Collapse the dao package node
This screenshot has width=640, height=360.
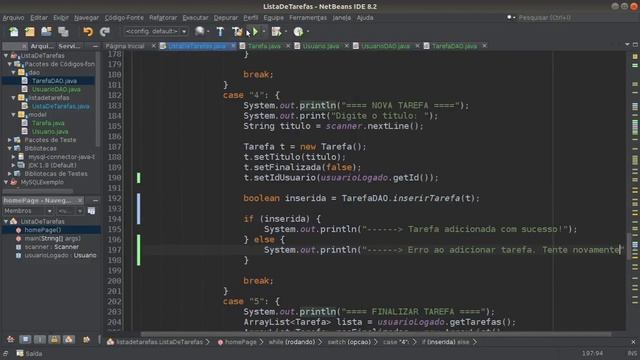[13, 72]
